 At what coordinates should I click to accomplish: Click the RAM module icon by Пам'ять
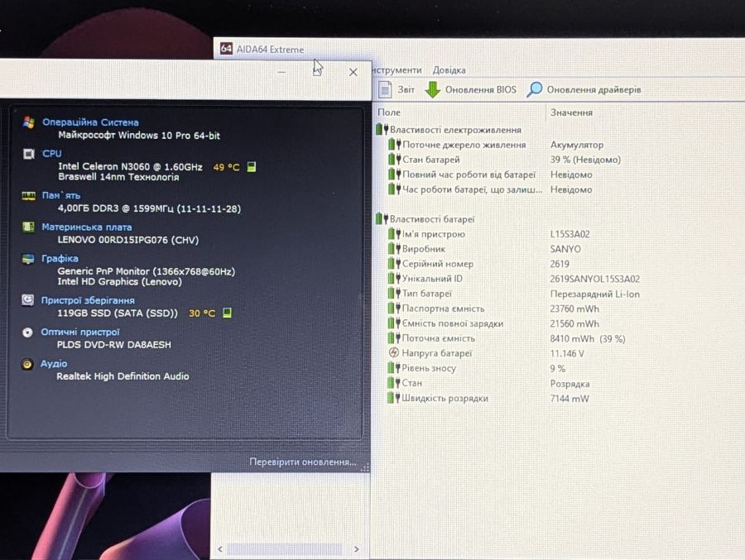pos(28,196)
